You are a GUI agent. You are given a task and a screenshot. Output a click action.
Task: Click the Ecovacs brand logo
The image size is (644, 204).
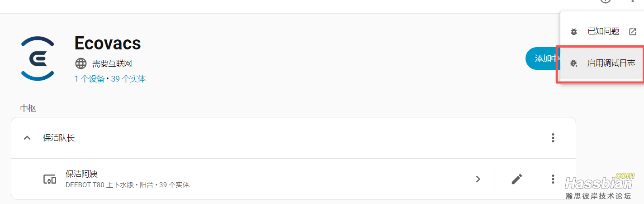tap(38, 58)
